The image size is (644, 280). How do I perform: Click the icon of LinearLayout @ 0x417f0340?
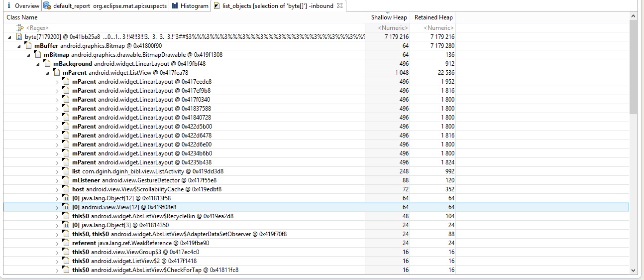[x=66, y=100]
